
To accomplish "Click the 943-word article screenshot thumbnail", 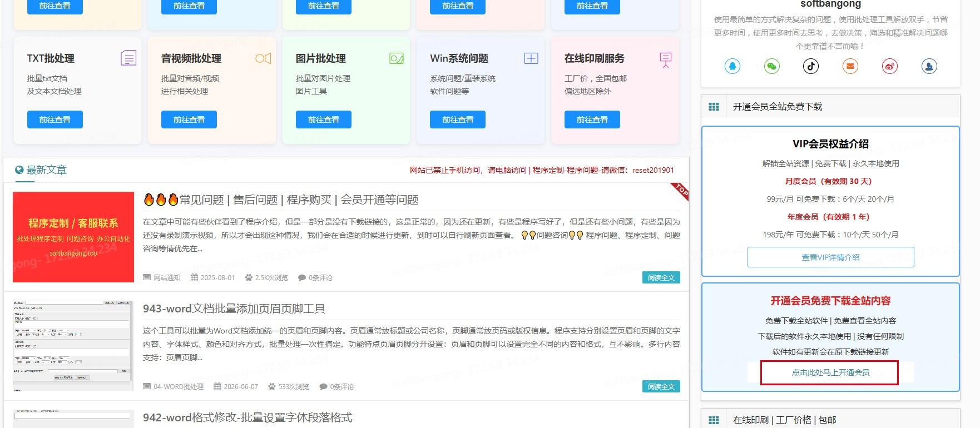I will 73,346.
